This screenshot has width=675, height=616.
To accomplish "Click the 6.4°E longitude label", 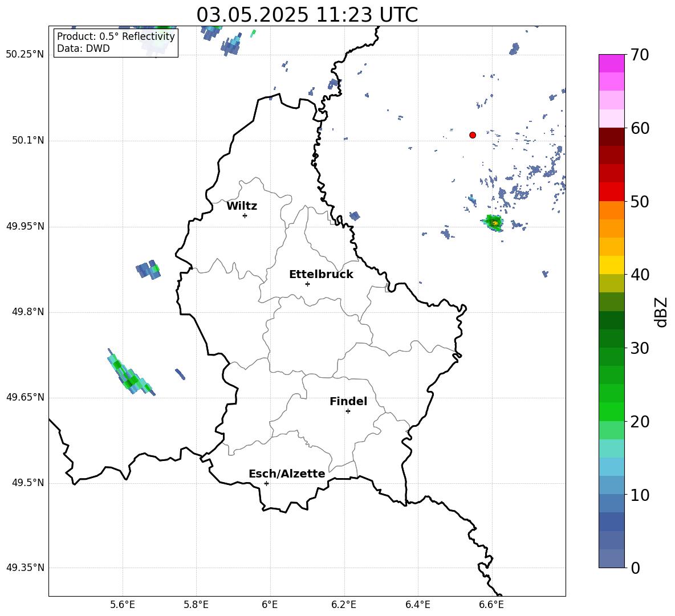I will coord(417,605).
